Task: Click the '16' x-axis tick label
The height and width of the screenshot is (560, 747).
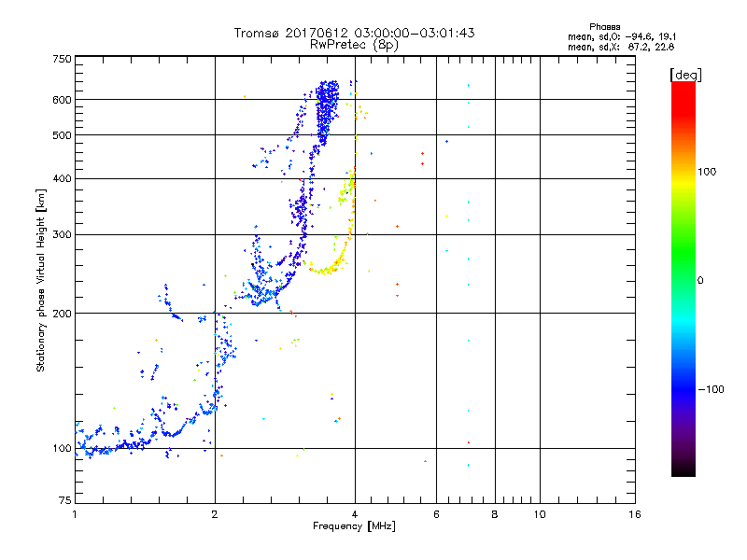Action: click(635, 514)
